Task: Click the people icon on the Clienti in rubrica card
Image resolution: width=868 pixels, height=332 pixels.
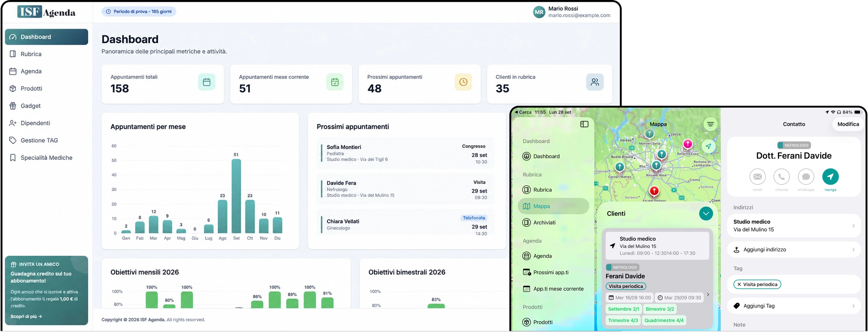Action: [595, 82]
